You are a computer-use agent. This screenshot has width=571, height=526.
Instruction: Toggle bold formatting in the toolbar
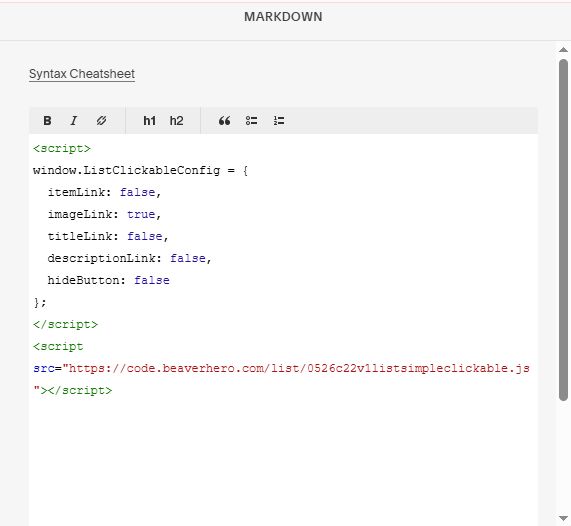[x=47, y=121]
